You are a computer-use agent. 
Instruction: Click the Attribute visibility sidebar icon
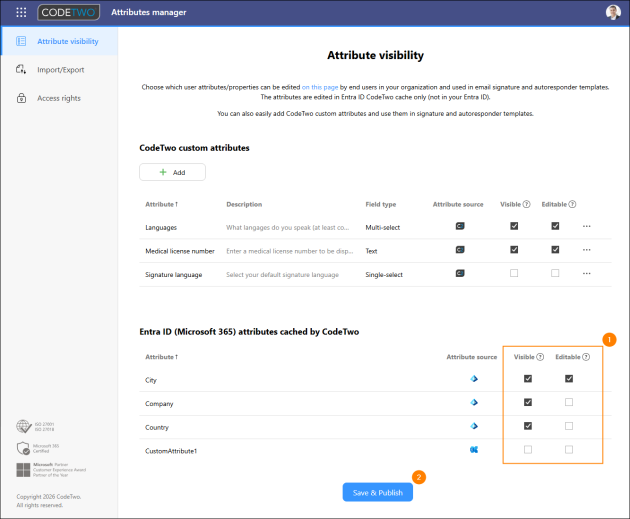point(21,41)
